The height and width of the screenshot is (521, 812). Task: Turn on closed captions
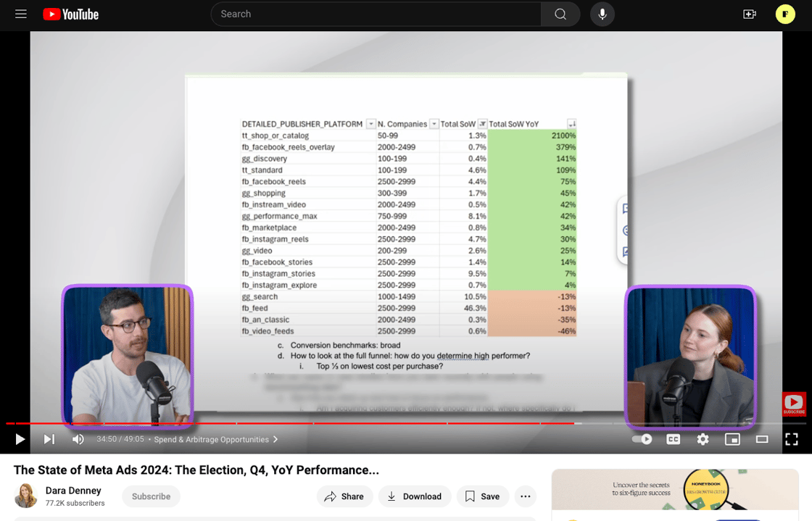coord(673,439)
